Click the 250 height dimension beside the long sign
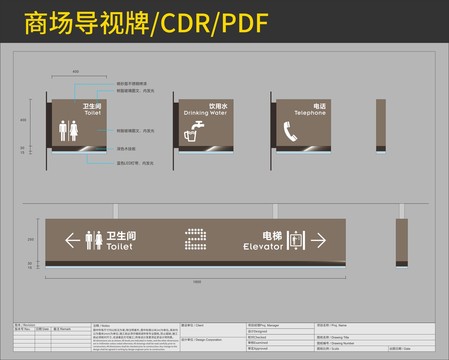 click(31, 239)
